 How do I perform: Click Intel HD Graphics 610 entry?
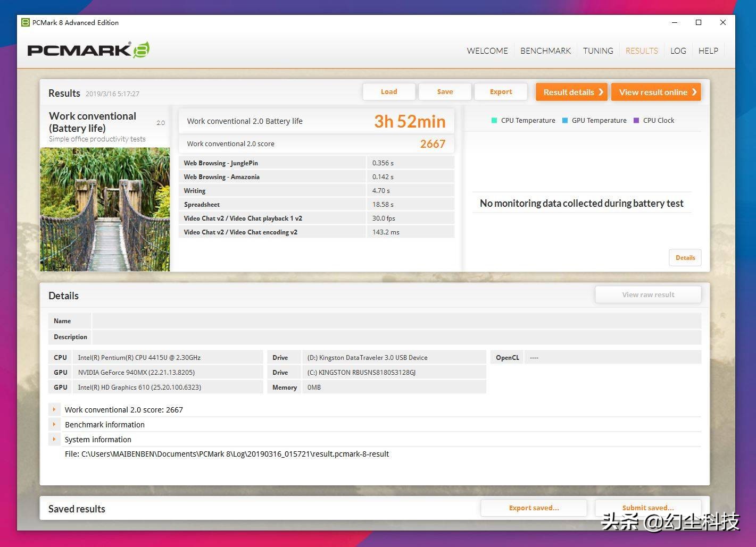[x=139, y=387]
